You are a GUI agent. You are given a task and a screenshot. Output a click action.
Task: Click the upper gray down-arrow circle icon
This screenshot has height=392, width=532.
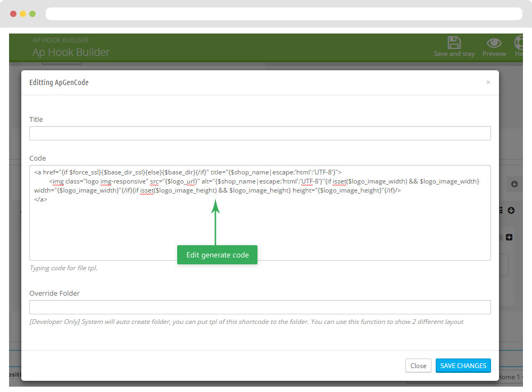pyautogui.click(x=514, y=184)
